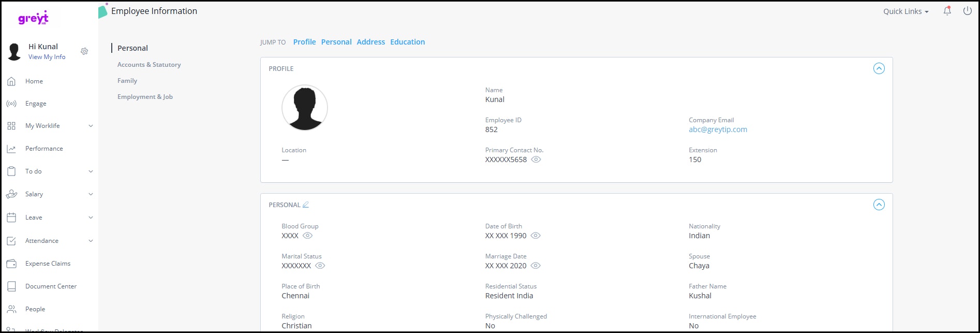Open Expense Claims menu item
This screenshot has width=980, height=333.
[x=48, y=264]
